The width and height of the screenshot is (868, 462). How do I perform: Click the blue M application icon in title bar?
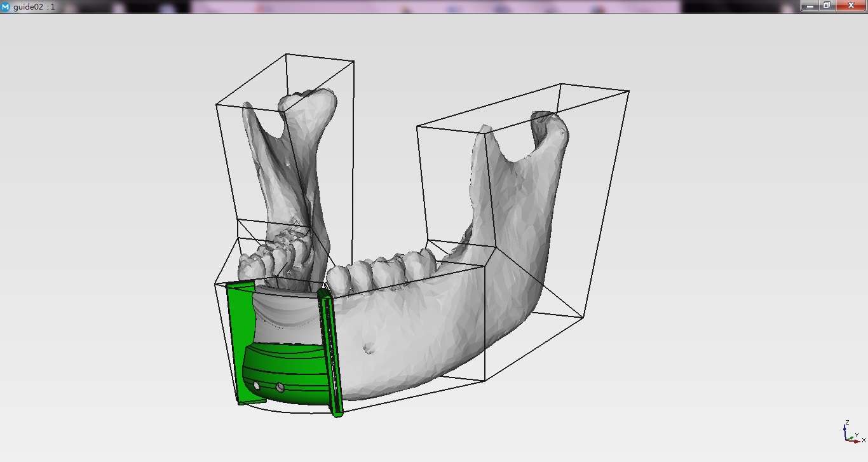6,6
